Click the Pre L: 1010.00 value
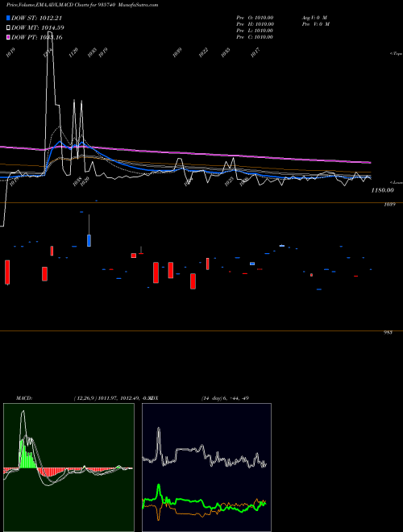Viewport: 403px width, 532px height. (x=255, y=31)
